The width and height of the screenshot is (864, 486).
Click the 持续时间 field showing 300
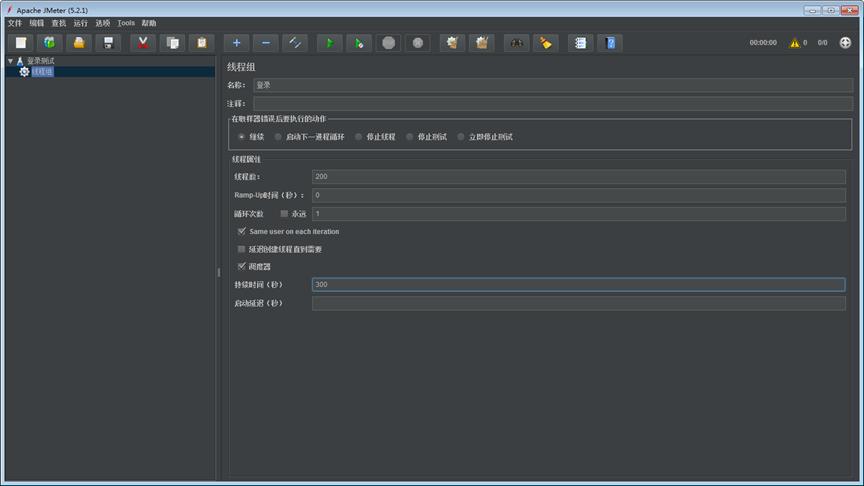point(579,284)
